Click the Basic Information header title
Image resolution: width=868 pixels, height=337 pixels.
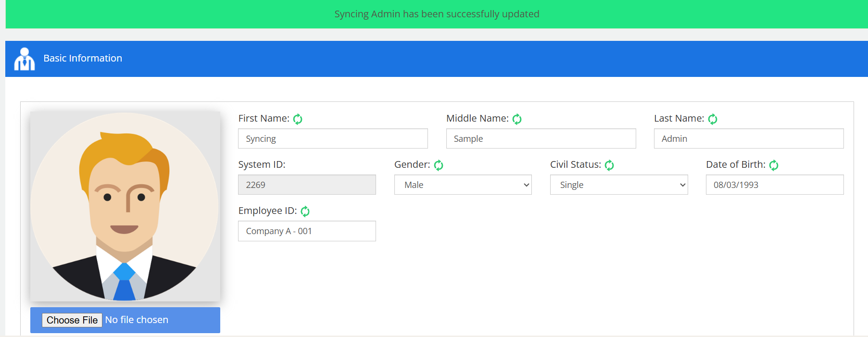(83, 58)
